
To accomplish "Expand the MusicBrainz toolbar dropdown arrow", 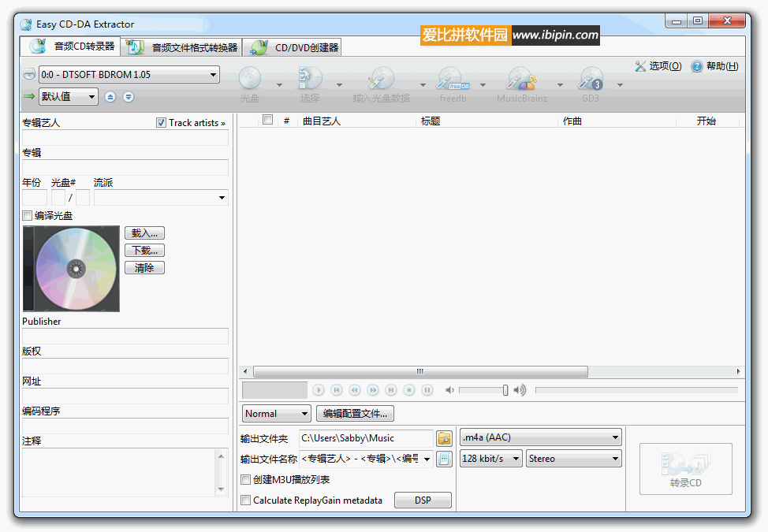I will tap(560, 85).
